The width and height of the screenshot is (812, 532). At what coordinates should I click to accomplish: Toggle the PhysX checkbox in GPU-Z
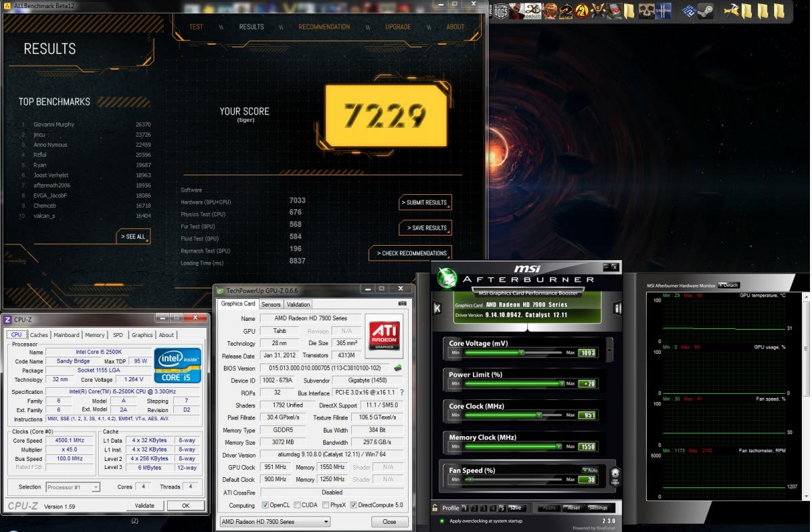(326, 505)
